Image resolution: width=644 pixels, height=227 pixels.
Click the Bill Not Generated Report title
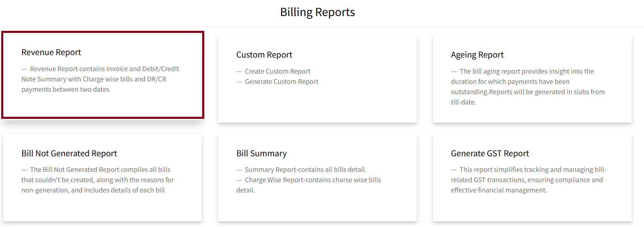click(69, 153)
